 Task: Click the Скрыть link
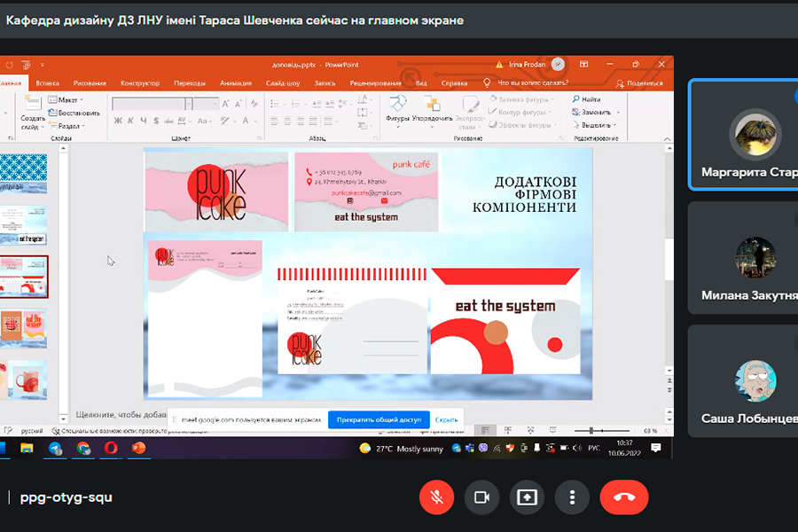click(447, 420)
